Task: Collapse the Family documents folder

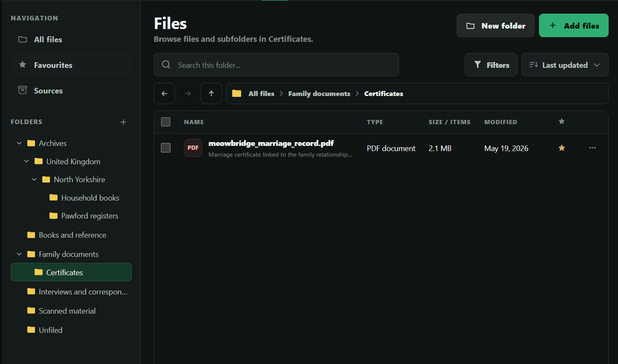Action: (x=19, y=254)
